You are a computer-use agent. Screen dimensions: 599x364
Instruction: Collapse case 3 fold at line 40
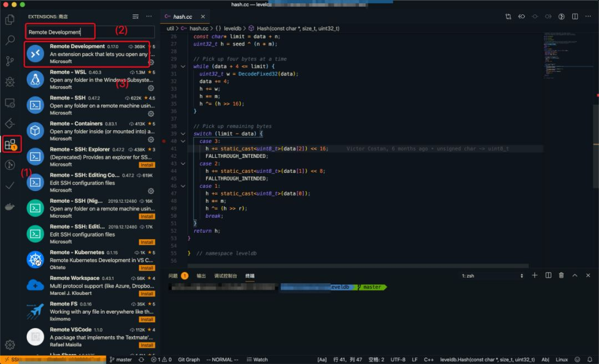pos(183,141)
